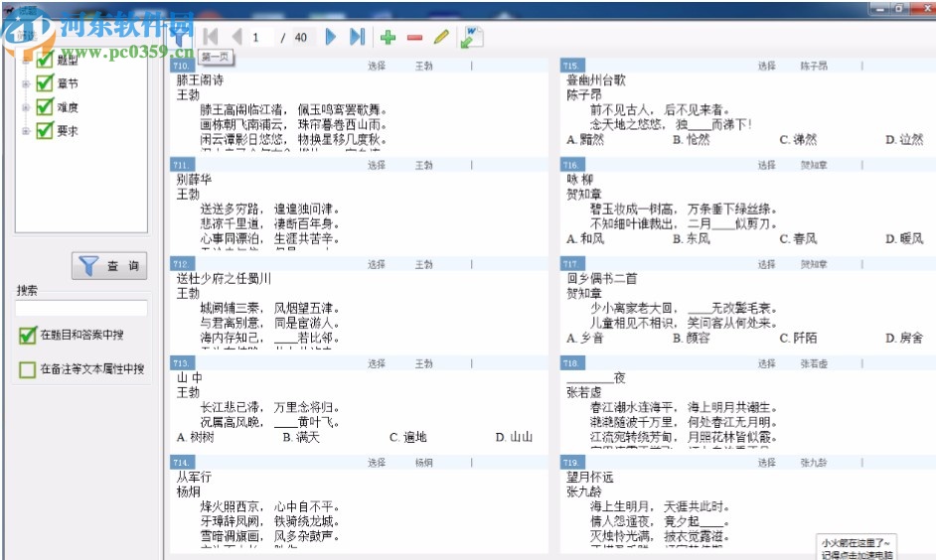Click the poem title 登幽州台歌
Viewport: 936px width, 560px height.
click(x=596, y=79)
